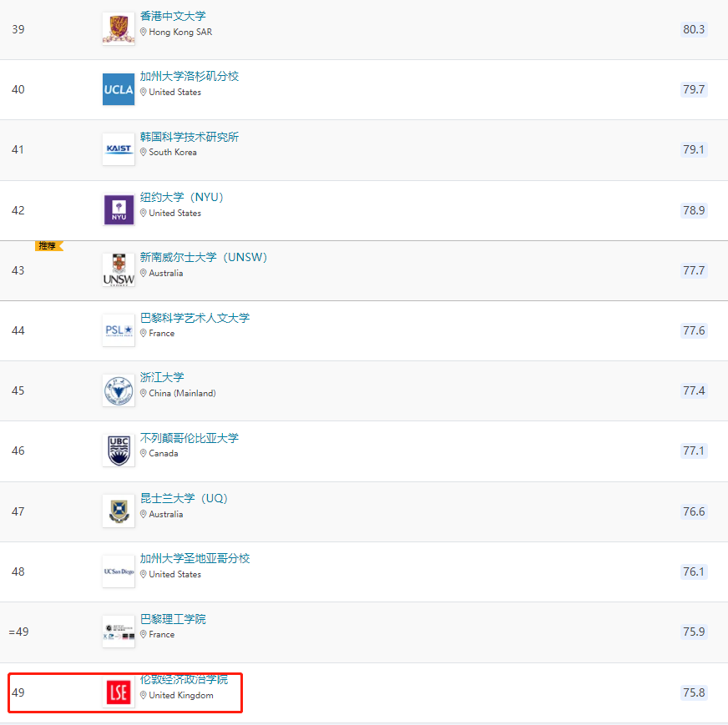Open the 巴黎理工学院 link
Image resolution: width=728 pixels, height=725 pixels.
173,619
